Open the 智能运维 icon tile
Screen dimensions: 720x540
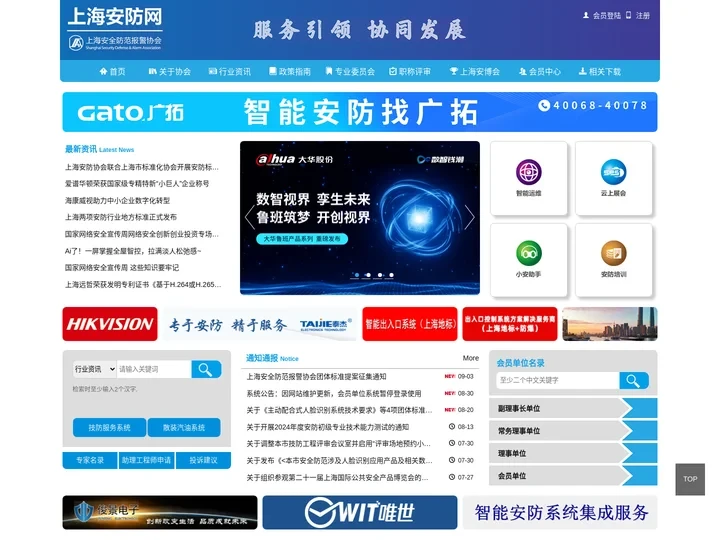[529, 178]
